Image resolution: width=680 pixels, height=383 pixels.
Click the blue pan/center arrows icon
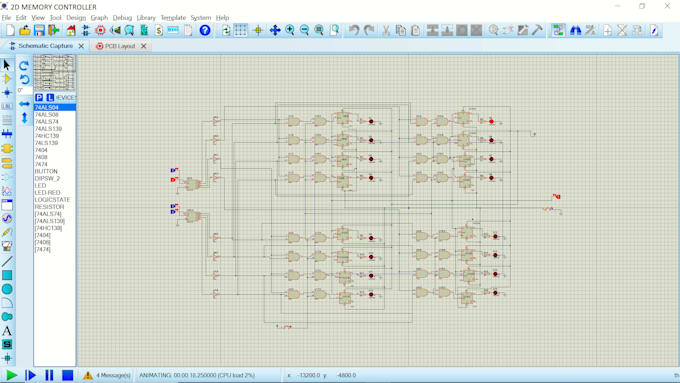coord(275,30)
